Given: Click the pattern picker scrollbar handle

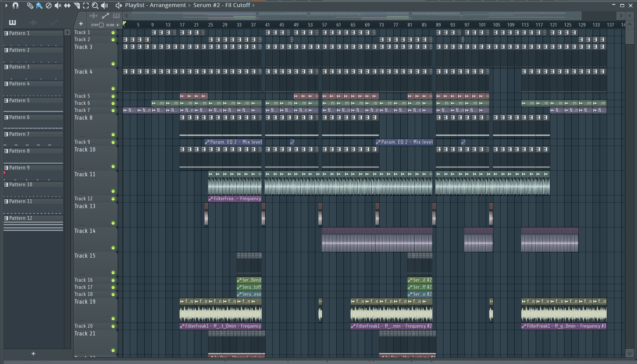Looking at the screenshot, I should pos(67,32).
